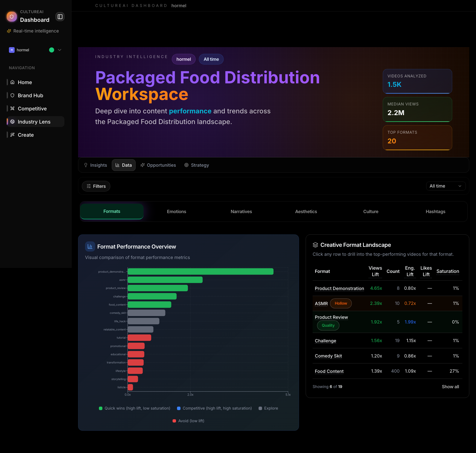Screen dimensions: 476x453
Task: Click the CultureAI logo icon
Action: (x=12, y=17)
